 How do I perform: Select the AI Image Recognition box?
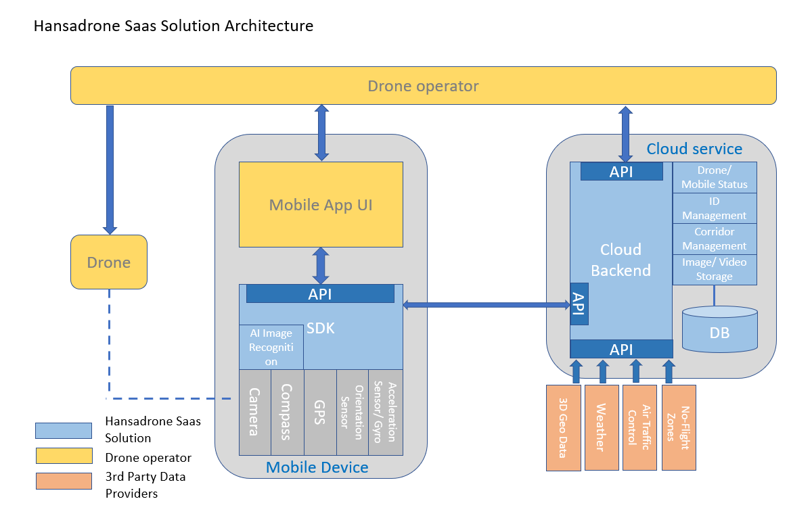(271, 347)
